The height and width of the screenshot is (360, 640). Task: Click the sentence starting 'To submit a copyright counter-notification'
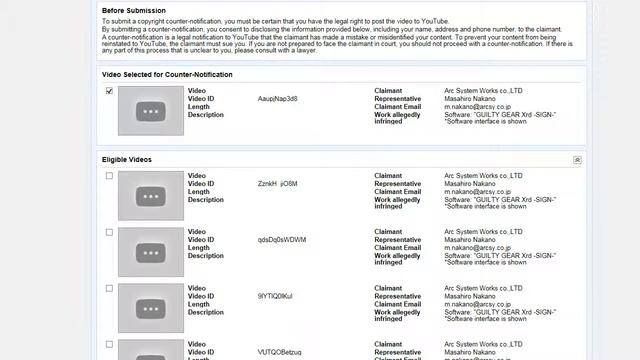click(x=276, y=21)
